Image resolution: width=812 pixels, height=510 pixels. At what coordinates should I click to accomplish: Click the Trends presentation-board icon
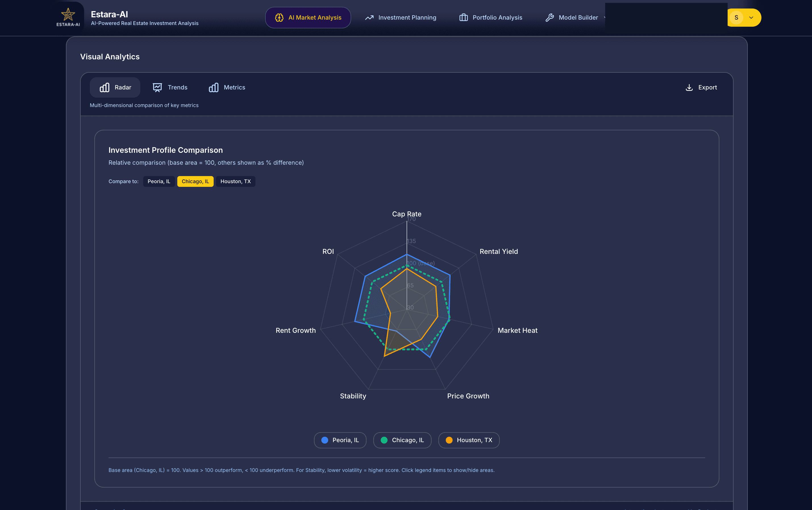(158, 87)
